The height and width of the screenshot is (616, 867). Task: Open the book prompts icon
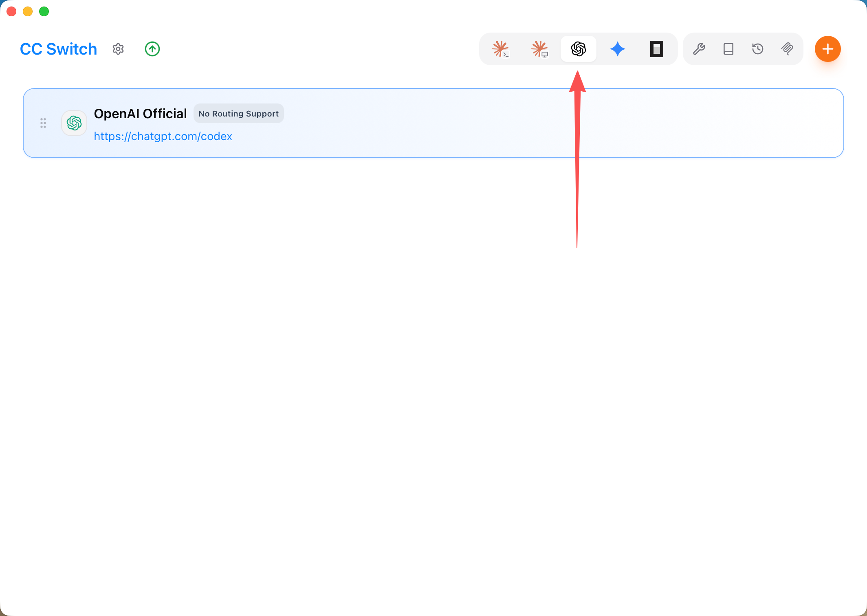pos(728,49)
